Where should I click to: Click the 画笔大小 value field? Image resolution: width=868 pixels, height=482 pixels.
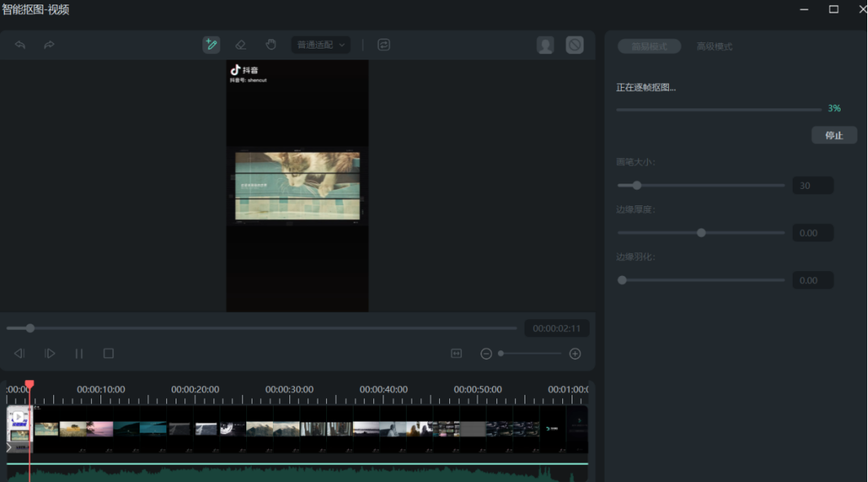(812, 186)
